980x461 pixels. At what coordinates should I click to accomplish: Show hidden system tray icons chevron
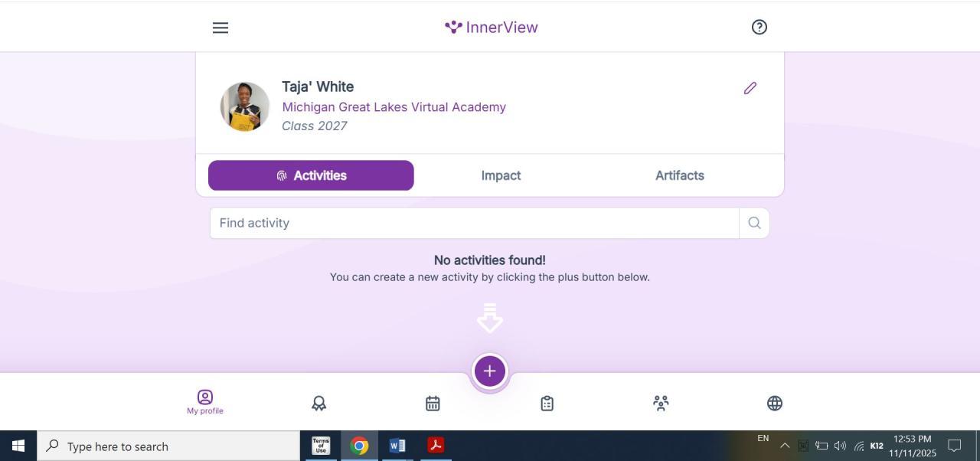click(785, 446)
